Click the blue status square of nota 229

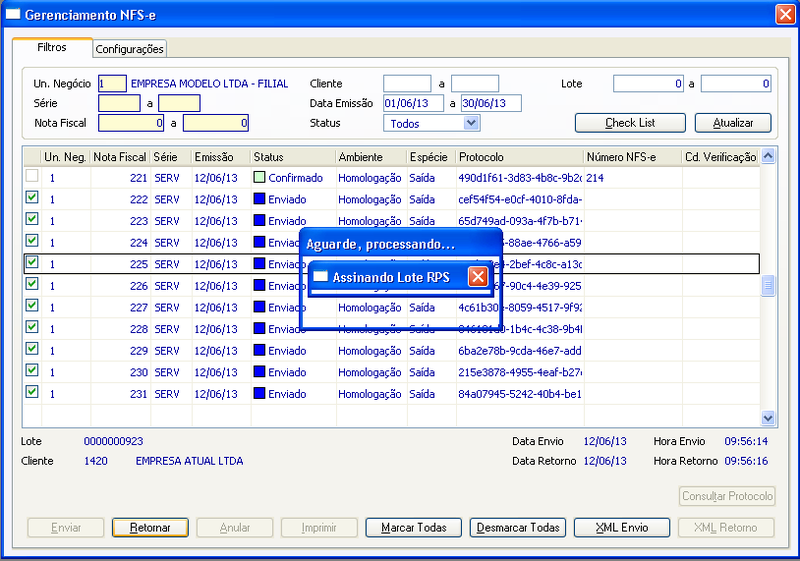(x=259, y=350)
